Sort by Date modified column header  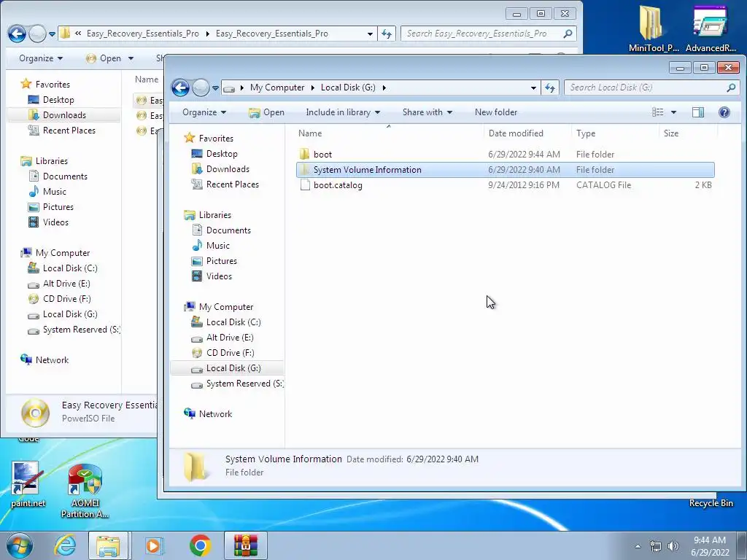pos(528,133)
